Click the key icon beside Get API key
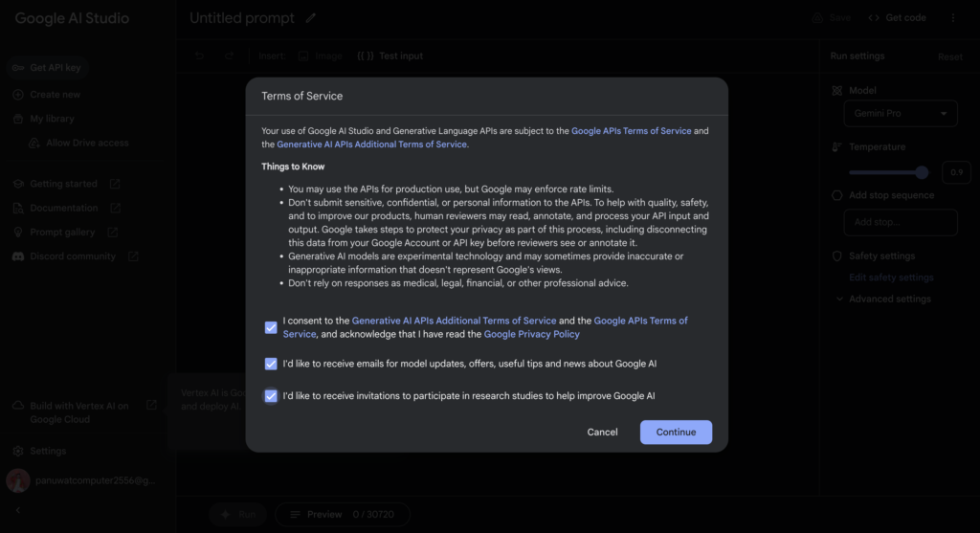 (x=18, y=68)
